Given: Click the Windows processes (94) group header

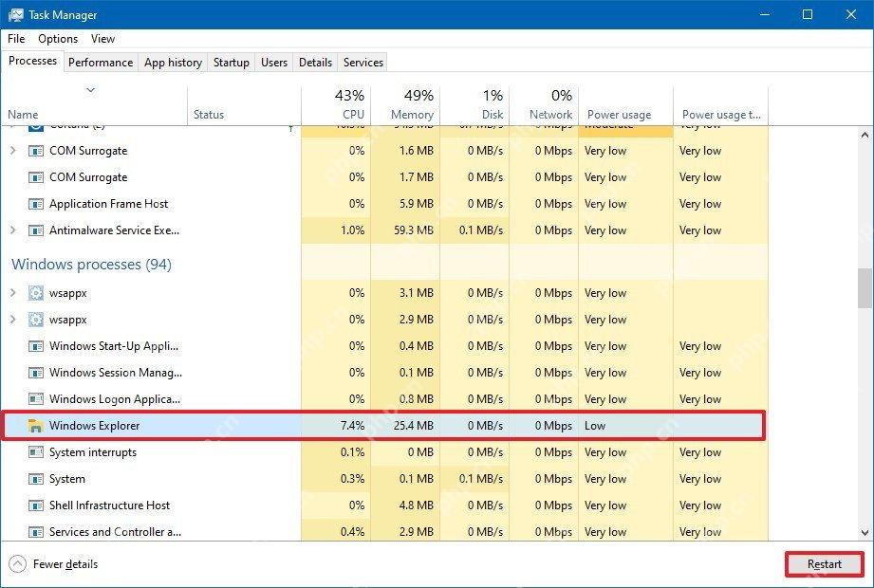Looking at the screenshot, I should pos(91,264).
